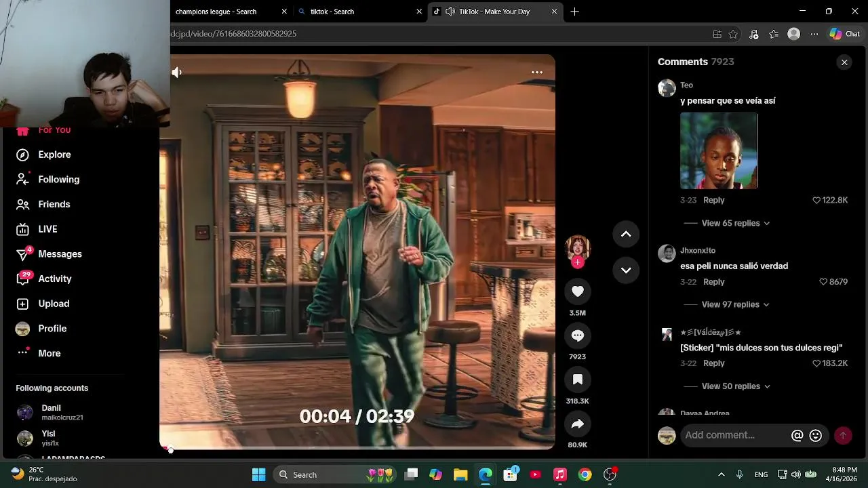The width and height of the screenshot is (868, 488).
Task: Share the video with the arrow icon
Action: click(578, 424)
